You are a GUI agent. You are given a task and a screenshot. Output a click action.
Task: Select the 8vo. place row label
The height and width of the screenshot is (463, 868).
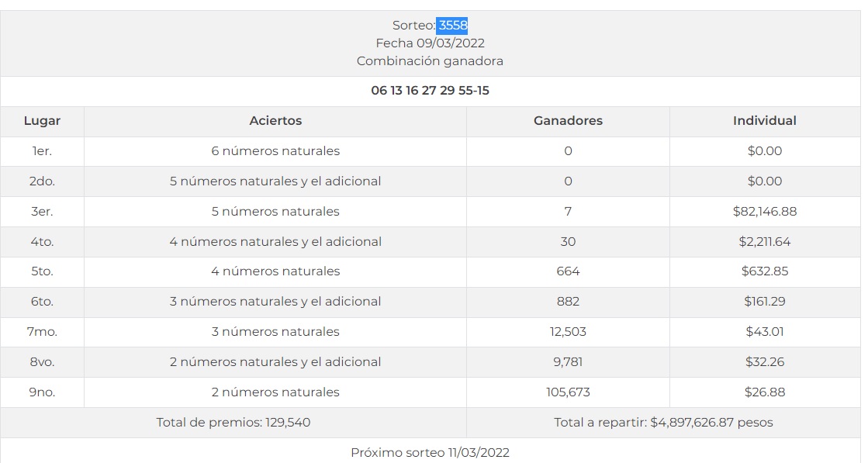click(42, 362)
